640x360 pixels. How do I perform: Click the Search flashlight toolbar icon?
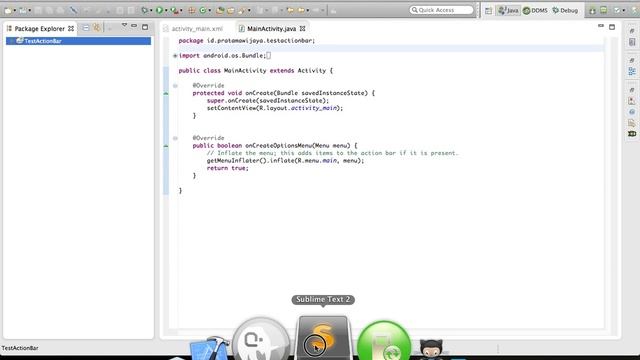click(x=242, y=10)
